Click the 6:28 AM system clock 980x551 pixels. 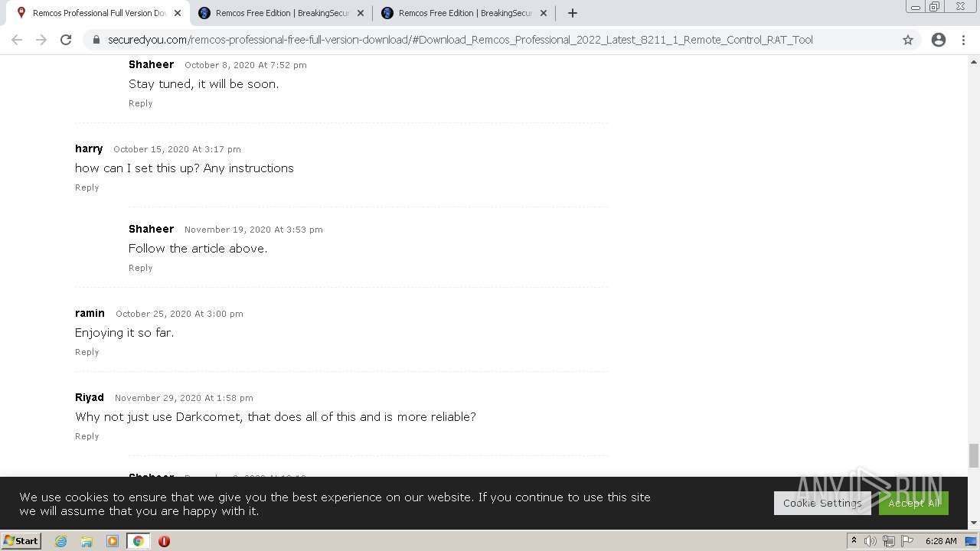(x=941, y=541)
